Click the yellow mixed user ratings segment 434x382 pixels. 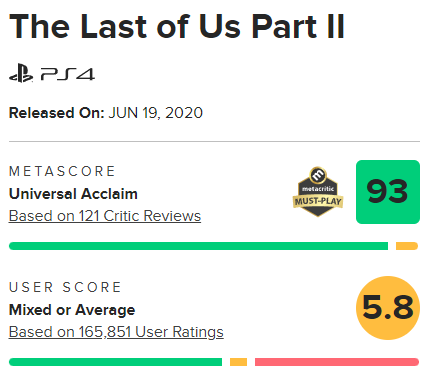coord(238,362)
